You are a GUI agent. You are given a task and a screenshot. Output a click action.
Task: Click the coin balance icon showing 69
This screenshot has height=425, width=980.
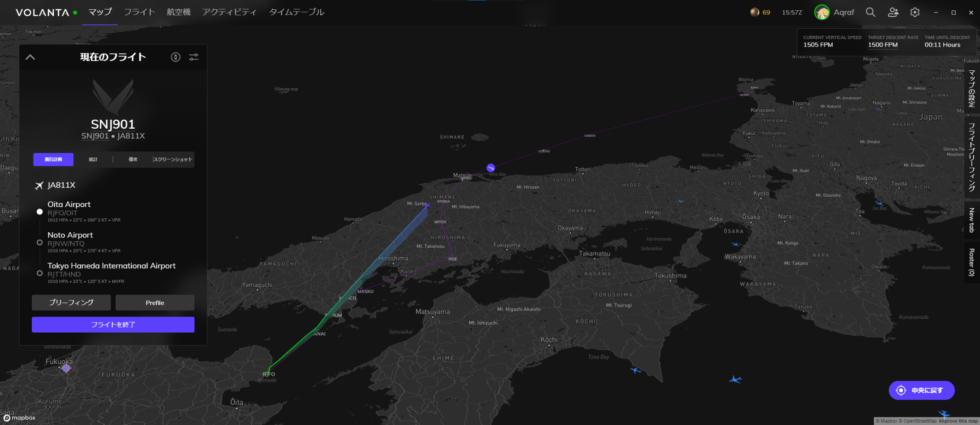755,13
